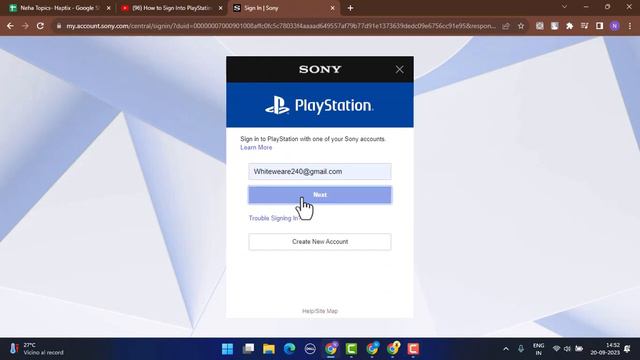Screen dimensions: 640x360
Task: Focus the email sign-in field
Action: click(x=320, y=171)
